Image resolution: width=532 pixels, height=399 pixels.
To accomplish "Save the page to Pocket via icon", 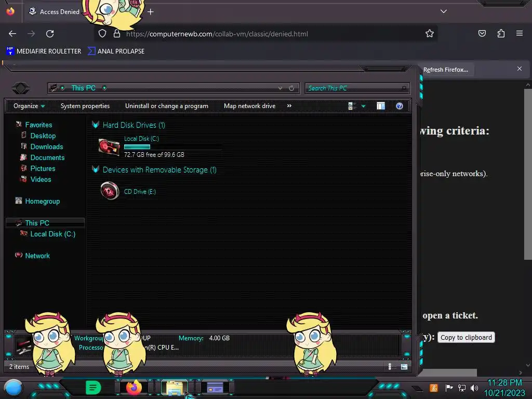I will (x=482, y=34).
